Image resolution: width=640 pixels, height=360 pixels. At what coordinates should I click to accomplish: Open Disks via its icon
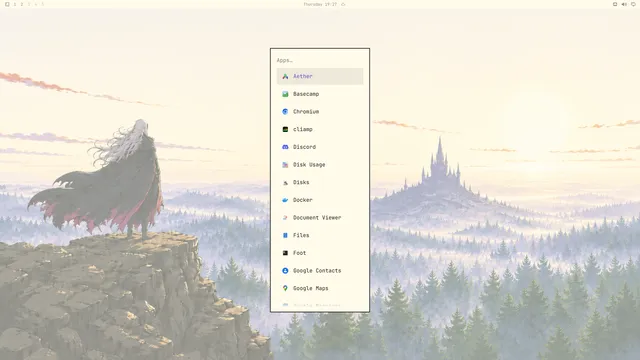point(285,182)
